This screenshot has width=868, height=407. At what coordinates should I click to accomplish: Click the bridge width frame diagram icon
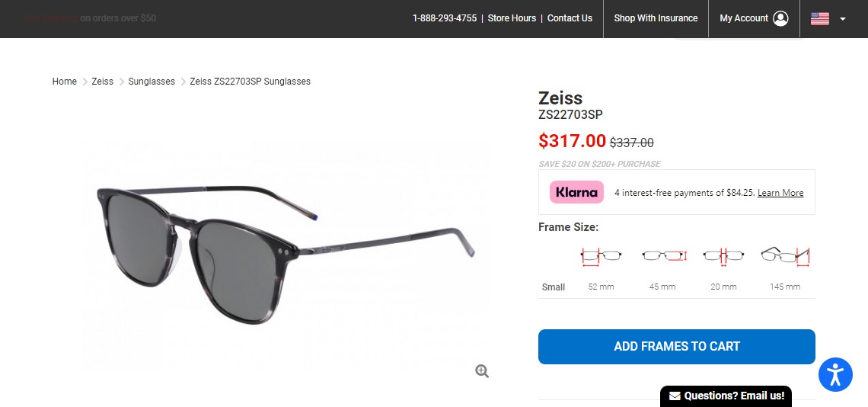coord(723,256)
